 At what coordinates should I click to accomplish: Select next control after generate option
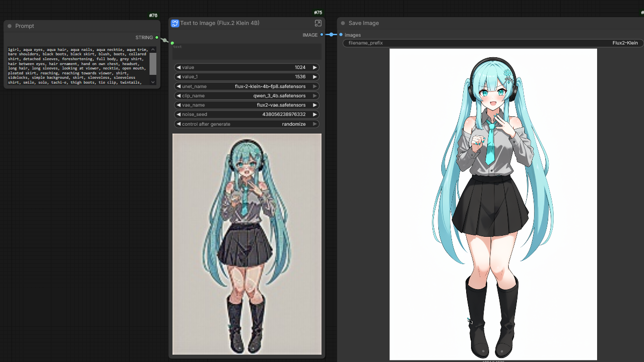315,124
